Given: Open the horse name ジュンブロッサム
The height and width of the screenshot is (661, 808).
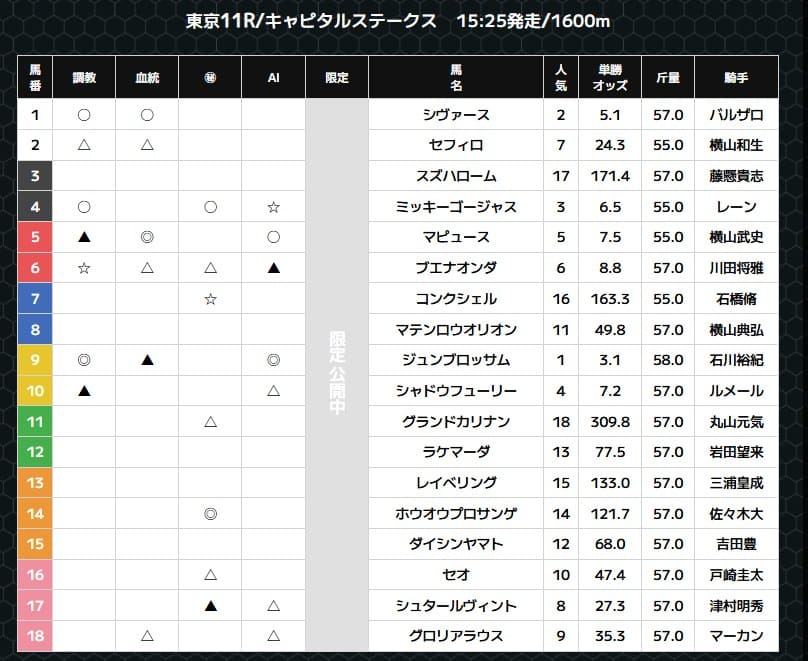Looking at the screenshot, I should pyautogui.click(x=456, y=360).
